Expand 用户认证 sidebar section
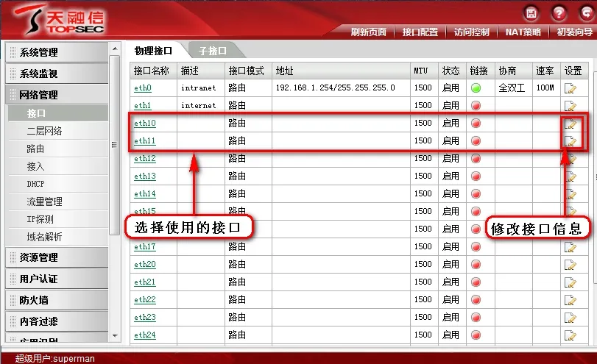The height and width of the screenshot is (364, 597). pyautogui.click(x=57, y=279)
